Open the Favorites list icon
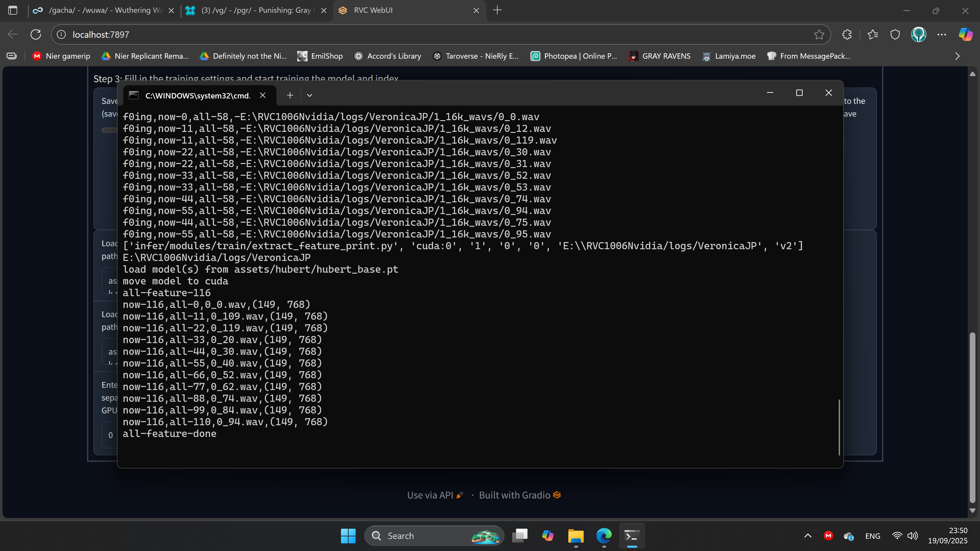980x551 pixels. [x=873, y=35]
